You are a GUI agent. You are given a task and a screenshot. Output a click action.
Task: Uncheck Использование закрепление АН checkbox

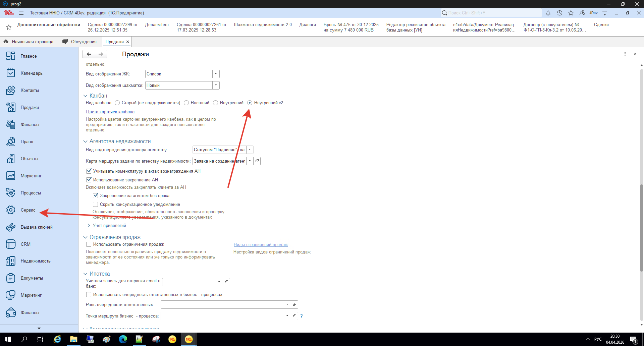(89, 180)
